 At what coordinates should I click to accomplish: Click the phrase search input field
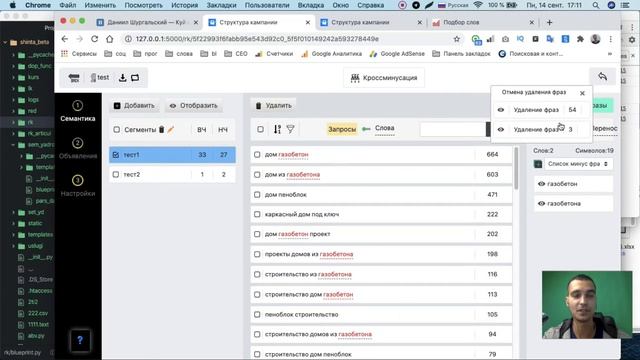click(453, 129)
